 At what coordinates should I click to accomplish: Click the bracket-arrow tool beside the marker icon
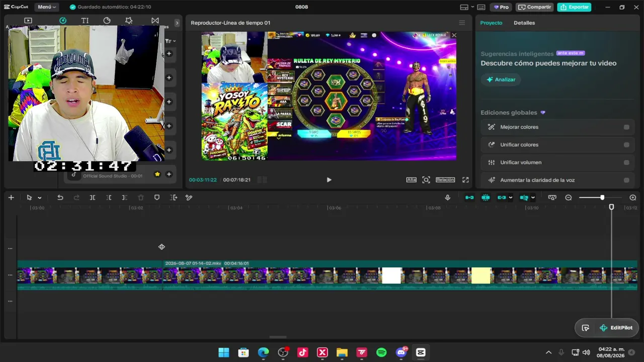(174, 198)
